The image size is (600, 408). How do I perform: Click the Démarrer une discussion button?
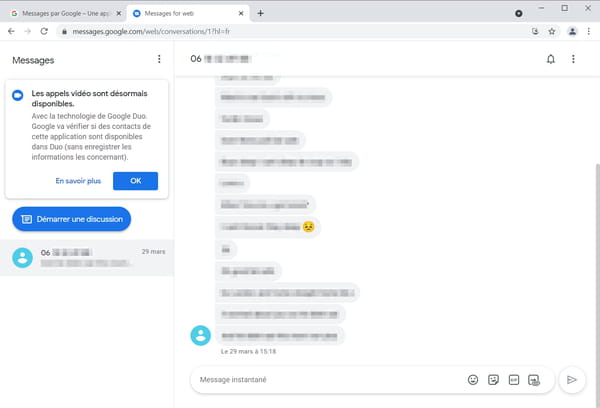point(72,219)
